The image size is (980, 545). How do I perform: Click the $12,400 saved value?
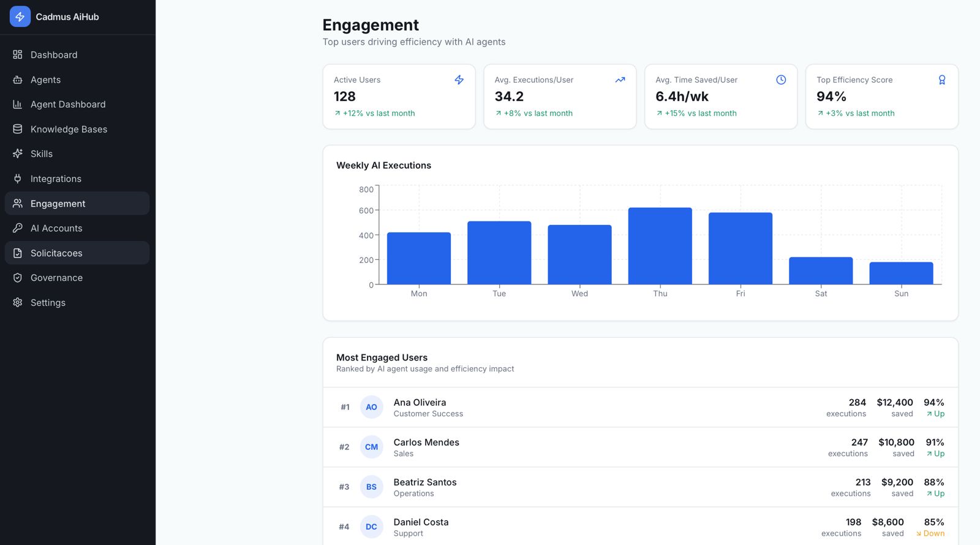[895, 402]
